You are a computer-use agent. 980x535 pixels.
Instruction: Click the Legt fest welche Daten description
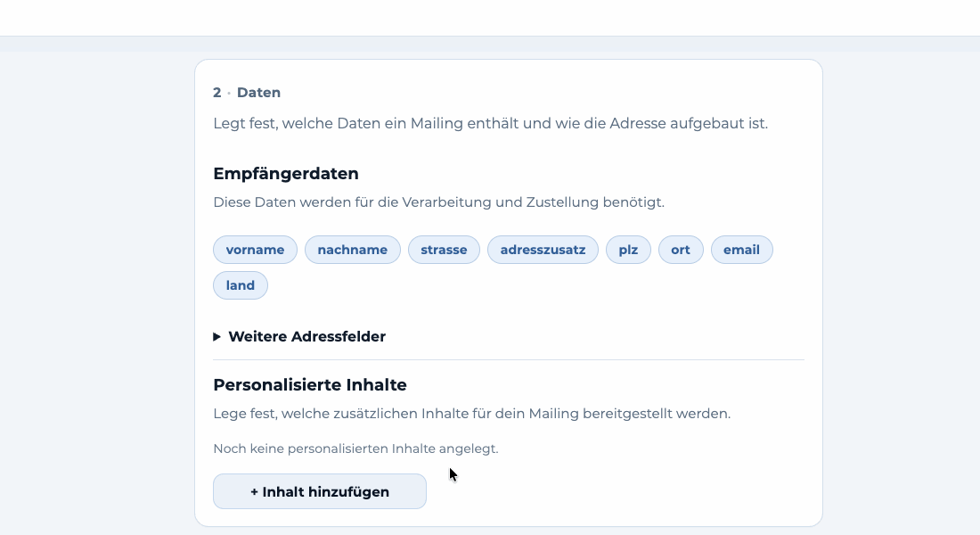[x=491, y=123]
